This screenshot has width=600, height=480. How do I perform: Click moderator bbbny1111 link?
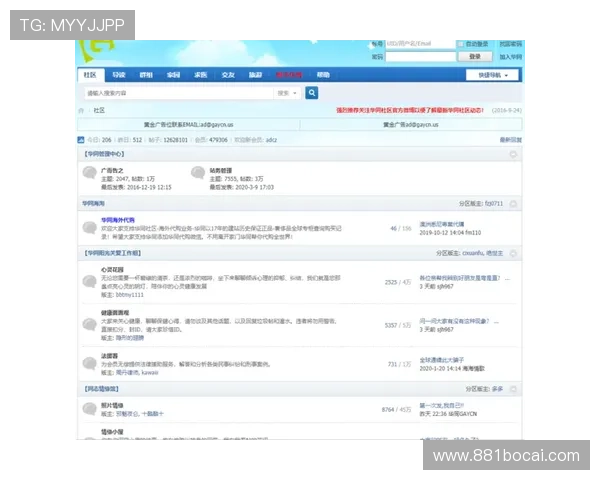129,295
